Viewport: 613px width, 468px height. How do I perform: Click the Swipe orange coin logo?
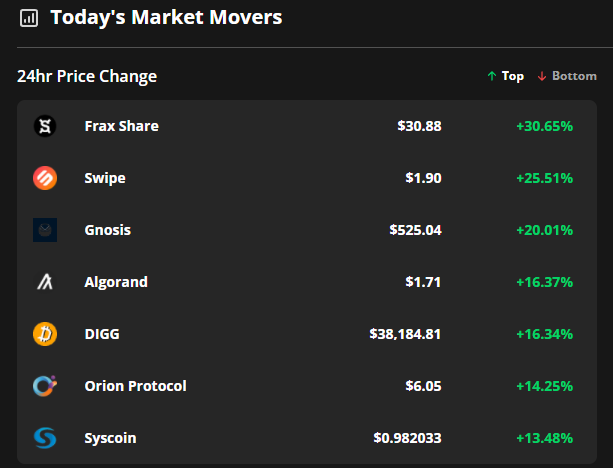click(x=45, y=178)
